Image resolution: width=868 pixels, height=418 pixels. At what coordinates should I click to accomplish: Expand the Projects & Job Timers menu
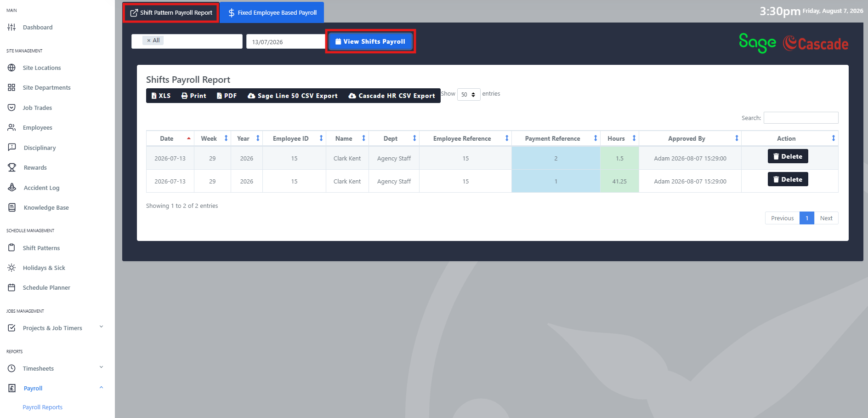(101, 327)
